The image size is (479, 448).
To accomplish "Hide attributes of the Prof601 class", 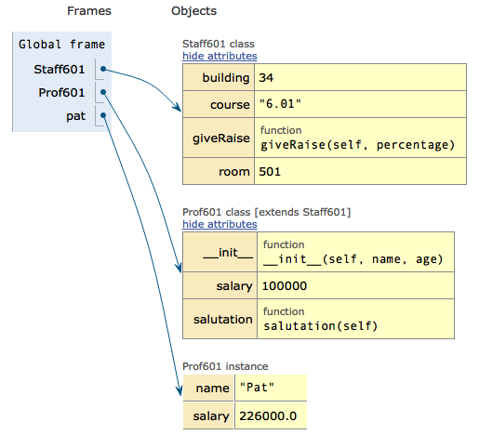I will [220, 224].
